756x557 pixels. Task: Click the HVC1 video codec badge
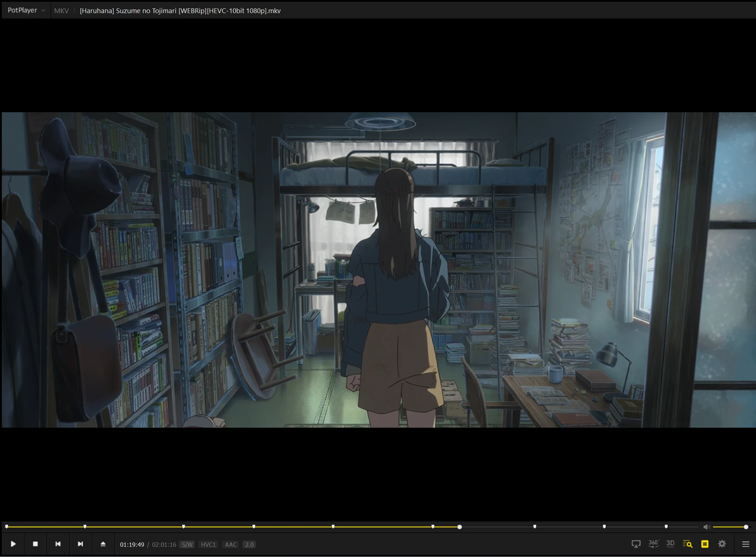point(208,544)
